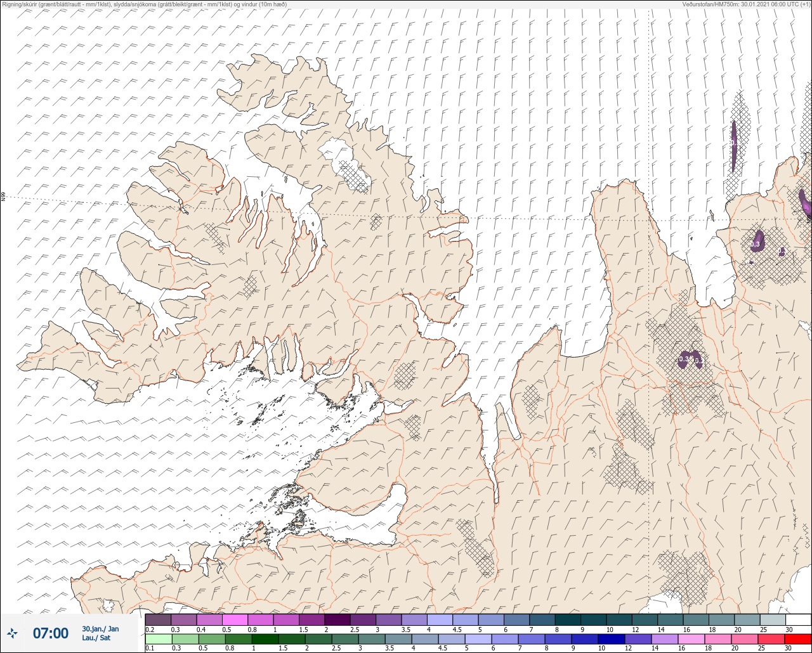Click the N99 latitude label on left edge
The height and width of the screenshot is (653, 812).
(x=3, y=197)
